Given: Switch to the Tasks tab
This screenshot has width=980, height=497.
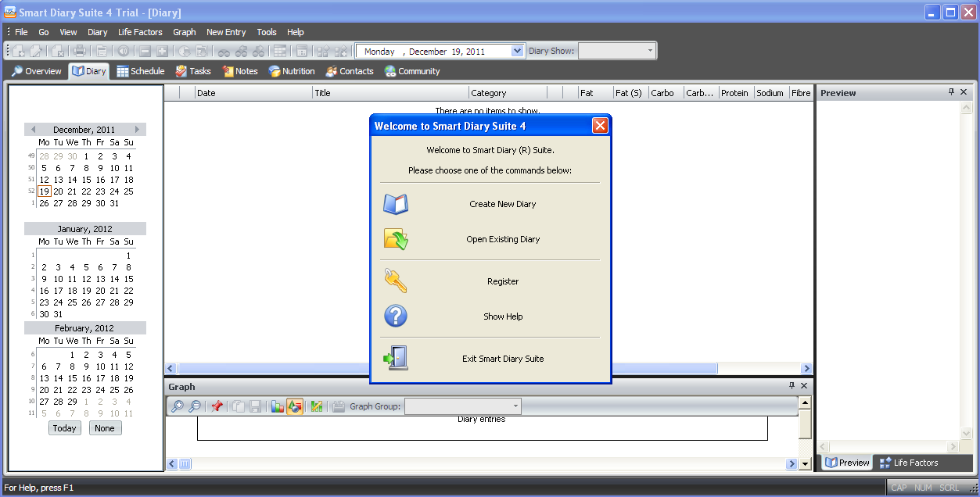Looking at the screenshot, I should pyautogui.click(x=193, y=71).
